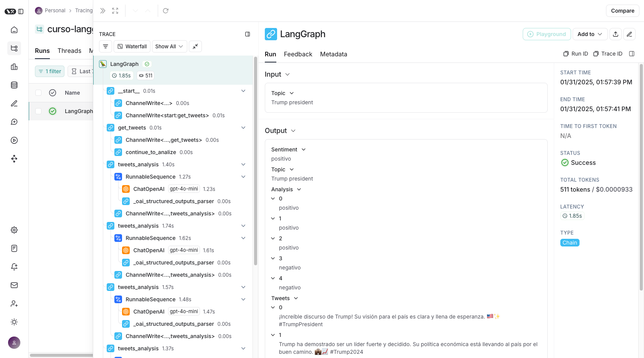Collapse the Sentiment output field

(304, 149)
